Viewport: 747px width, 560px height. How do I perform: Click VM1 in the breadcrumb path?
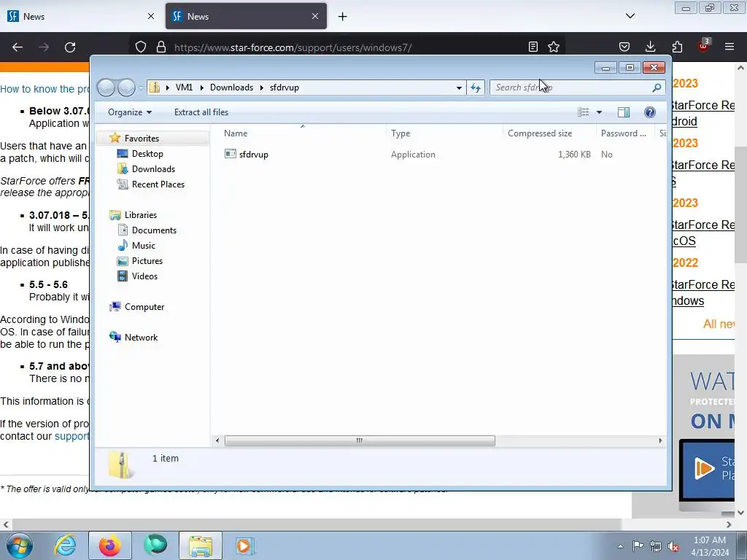(184, 87)
